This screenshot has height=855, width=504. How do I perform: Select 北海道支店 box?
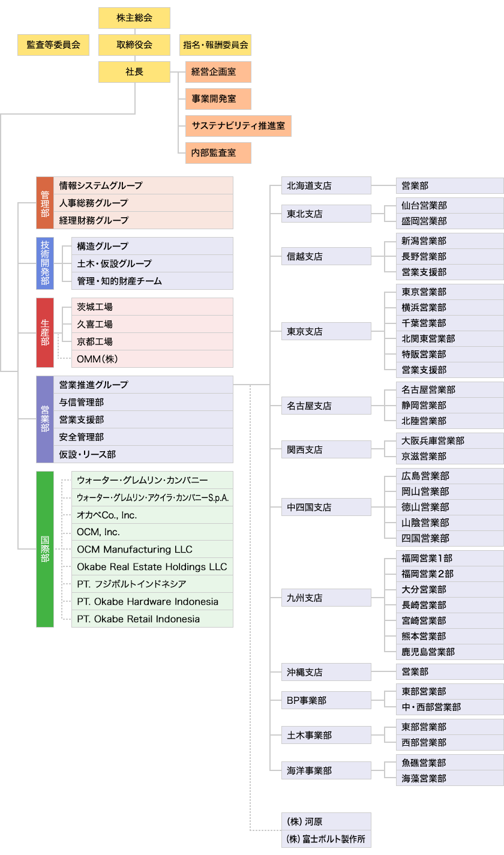326,186
